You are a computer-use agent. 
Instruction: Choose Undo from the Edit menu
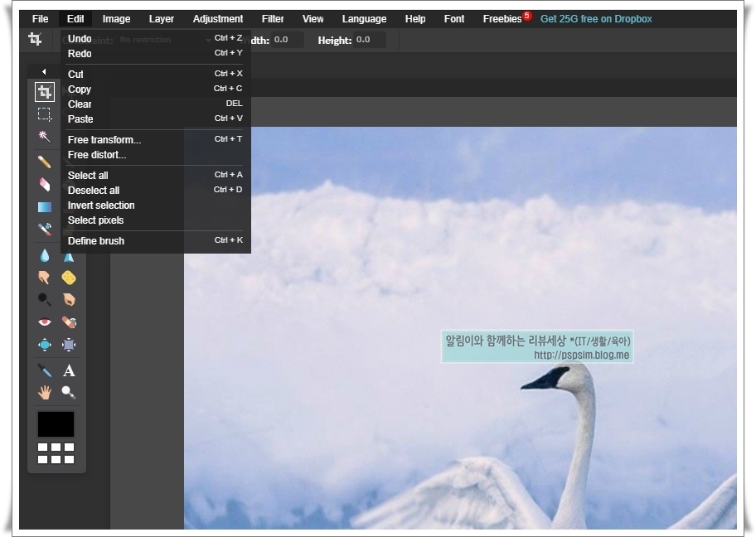155,39
